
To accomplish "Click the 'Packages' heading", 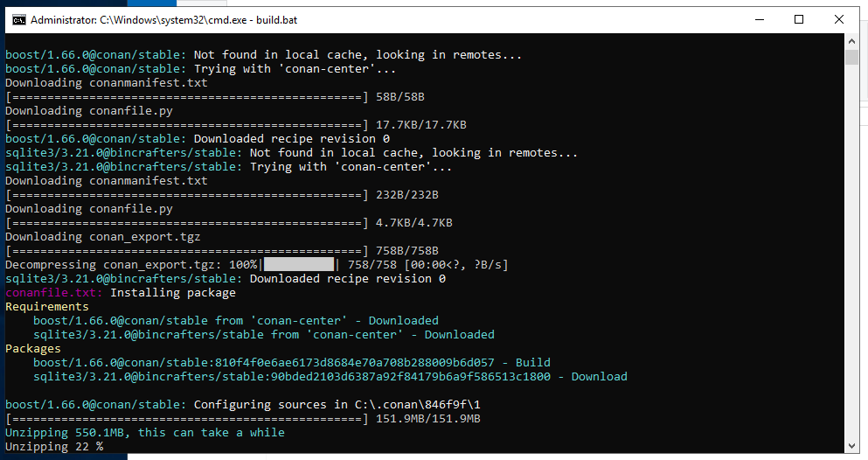I will point(33,349).
